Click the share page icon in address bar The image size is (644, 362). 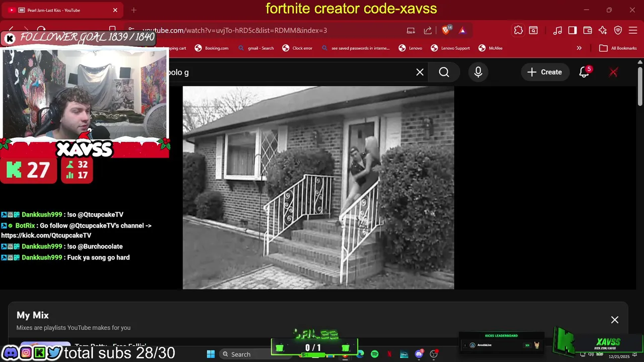428,30
